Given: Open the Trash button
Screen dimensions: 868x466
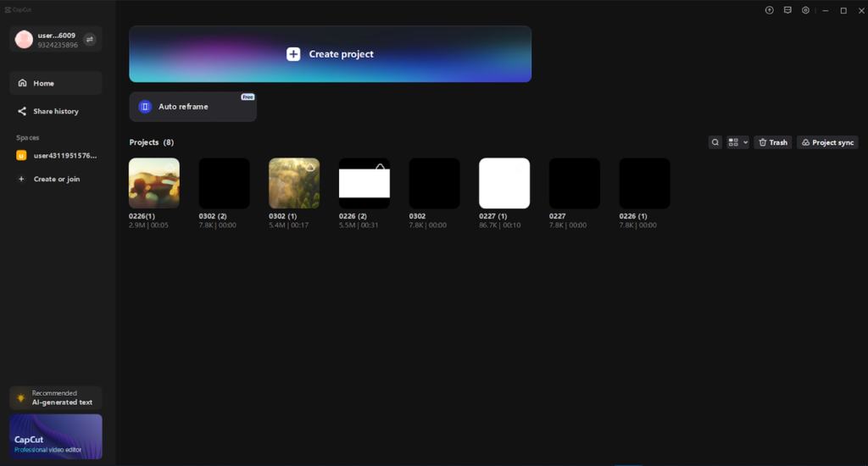Looking at the screenshot, I should point(773,142).
